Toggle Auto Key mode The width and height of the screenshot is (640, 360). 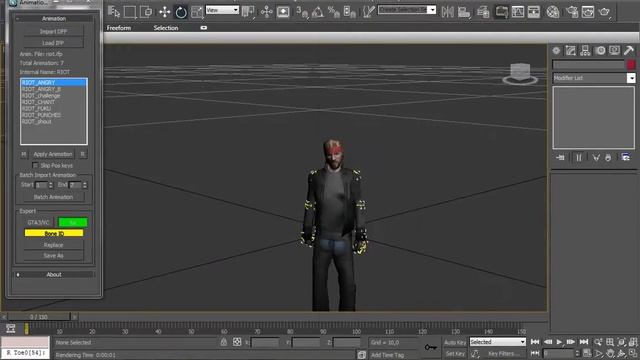coord(455,342)
